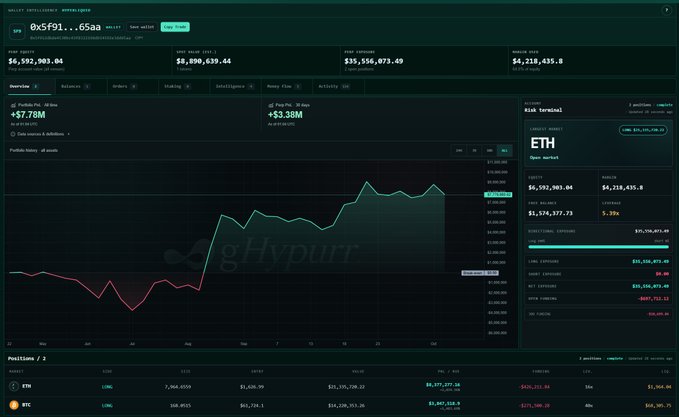The image size is (679, 417).
Task: Click the Break-even $0.00 marker on chart
Action: [x=480, y=273]
